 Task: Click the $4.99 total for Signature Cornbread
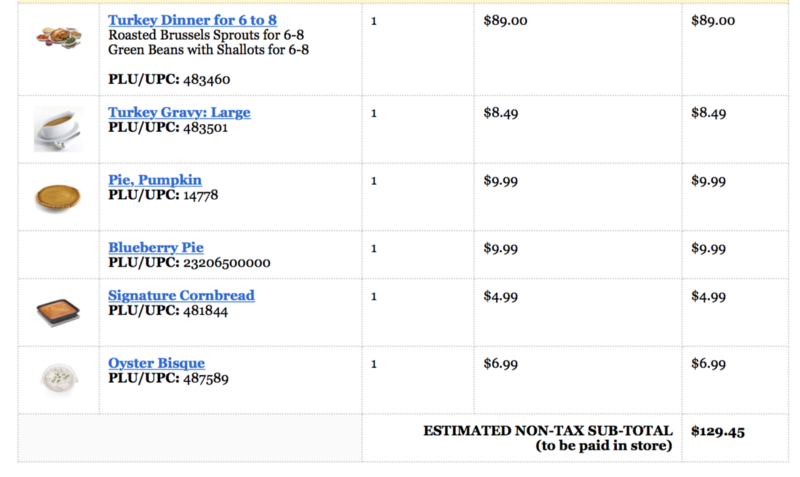pos(708,296)
